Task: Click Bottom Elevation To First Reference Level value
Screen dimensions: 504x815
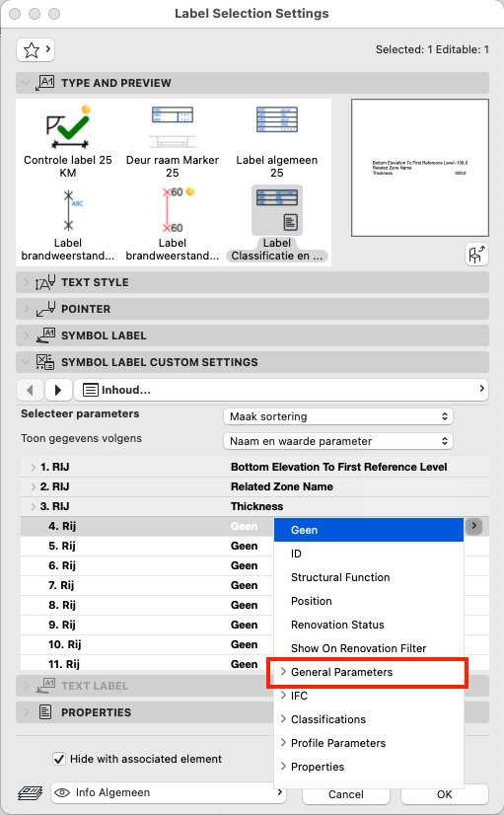Action: [338, 468]
